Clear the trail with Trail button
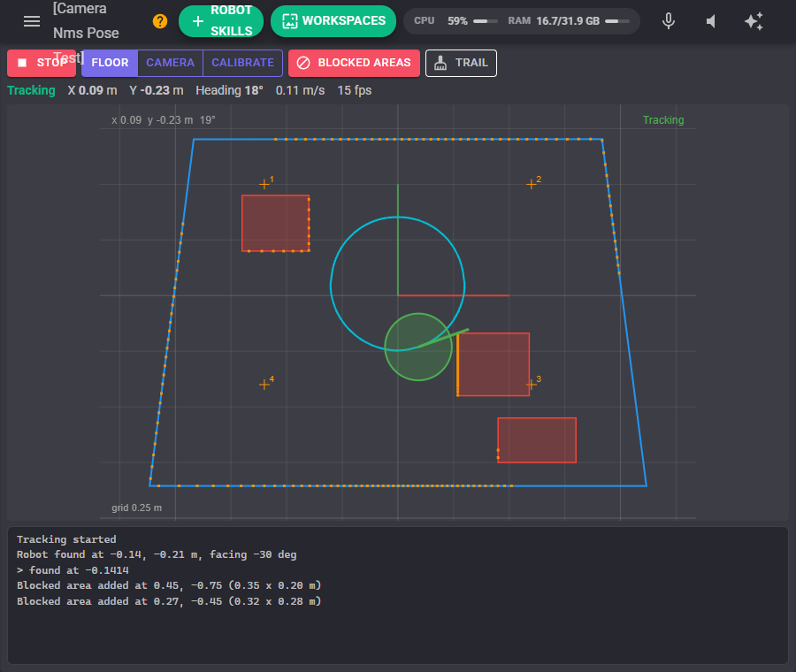The height and width of the screenshot is (672, 796). point(461,63)
